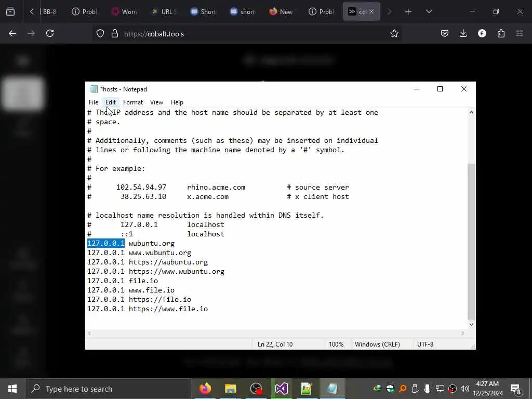Image resolution: width=532 pixels, height=399 pixels.
Task: Save page to Pocket
Action: click(445, 34)
